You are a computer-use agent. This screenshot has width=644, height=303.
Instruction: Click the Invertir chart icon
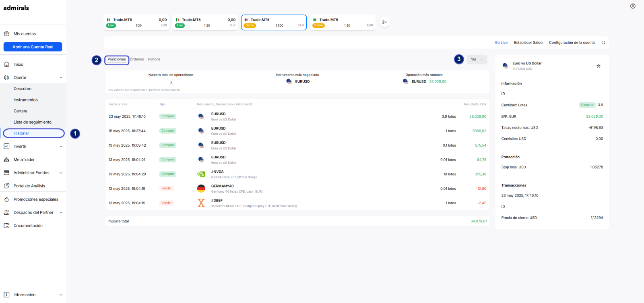tap(6, 147)
